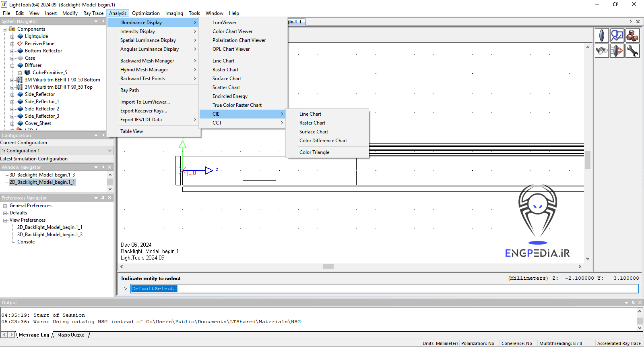Close the 2D view tab

(x=638, y=22)
